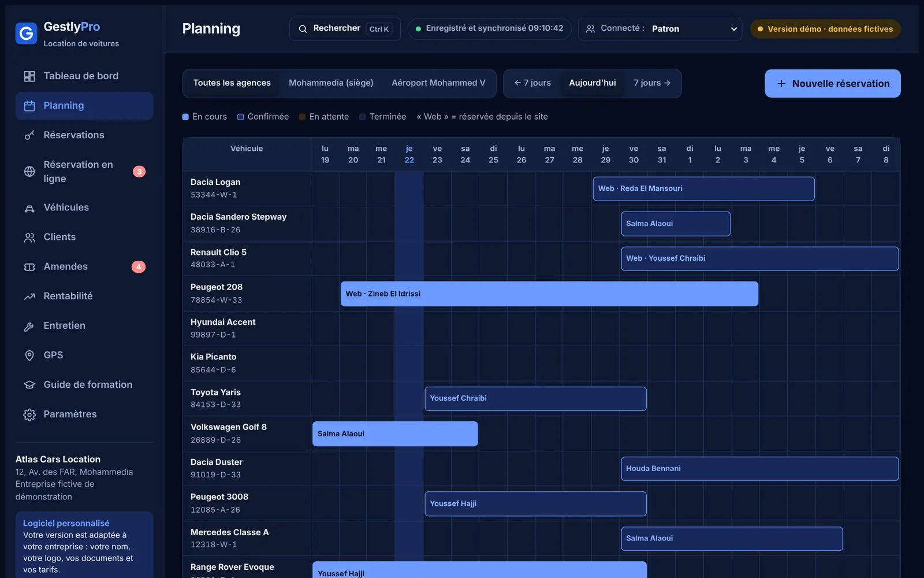Screen dimensions: 924x578
Task: Click the Dacia Duster vehicle row label
Action: coord(247,469)
